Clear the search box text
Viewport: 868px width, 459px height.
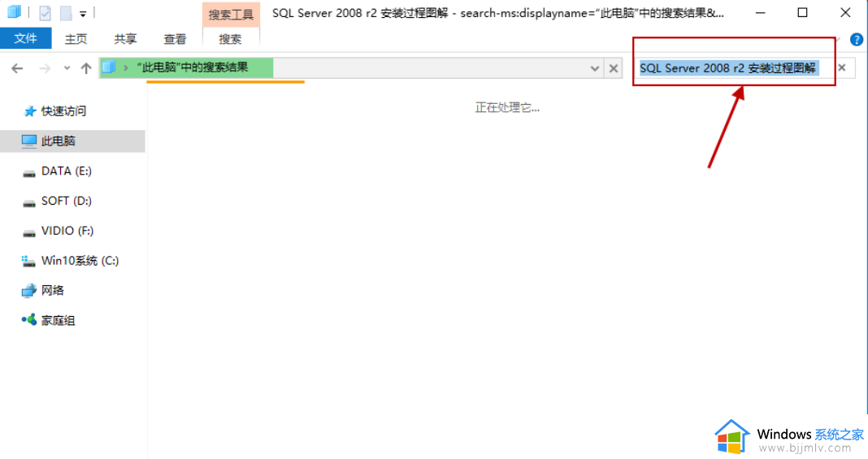click(841, 67)
